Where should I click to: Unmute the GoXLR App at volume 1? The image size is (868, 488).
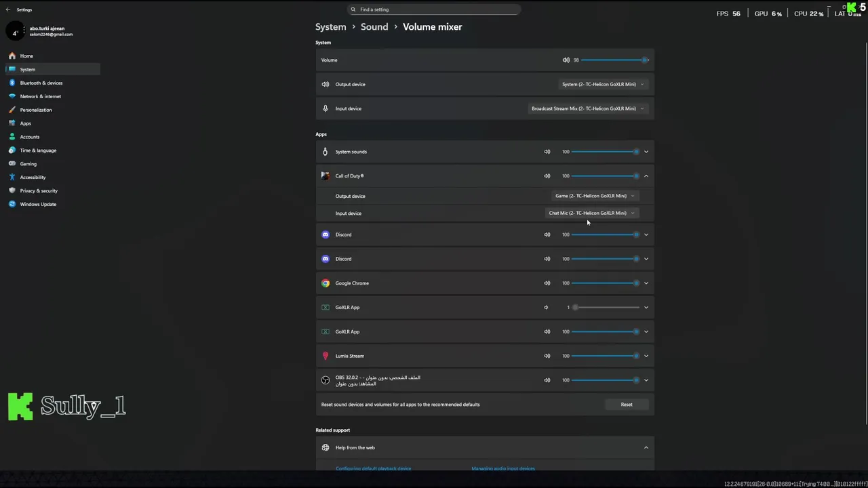pyautogui.click(x=546, y=308)
